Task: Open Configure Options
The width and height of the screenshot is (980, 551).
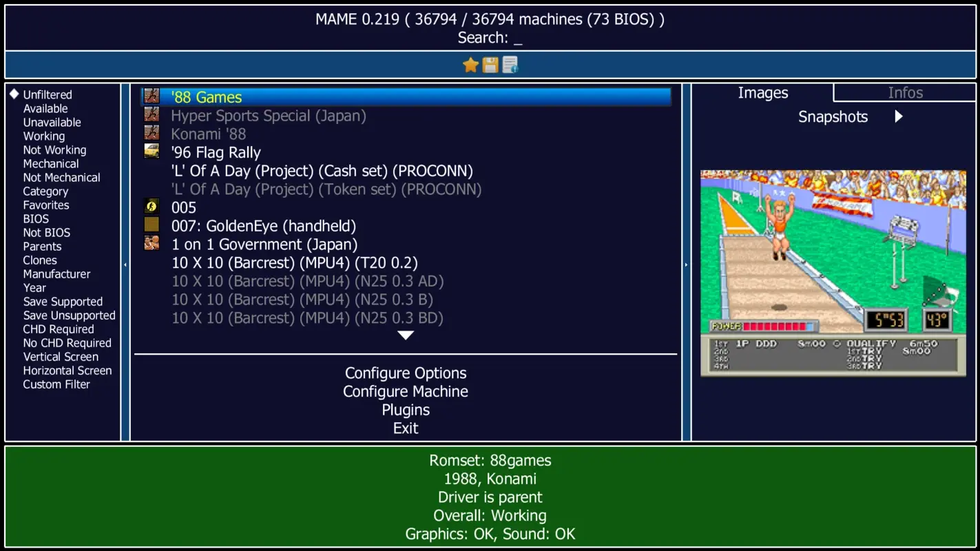Action: click(406, 373)
